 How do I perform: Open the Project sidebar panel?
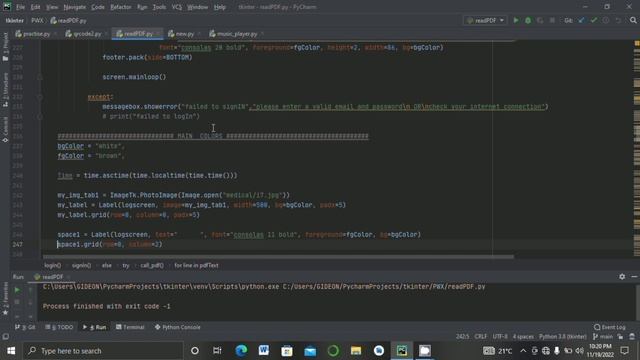tap(5, 47)
